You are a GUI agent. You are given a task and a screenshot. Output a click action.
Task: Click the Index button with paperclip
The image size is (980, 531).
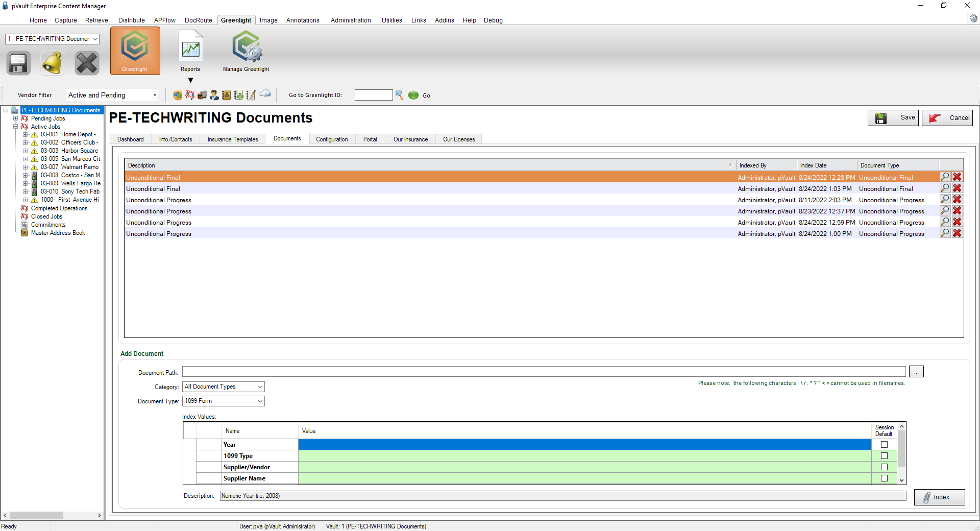pyautogui.click(x=939, y=497)
